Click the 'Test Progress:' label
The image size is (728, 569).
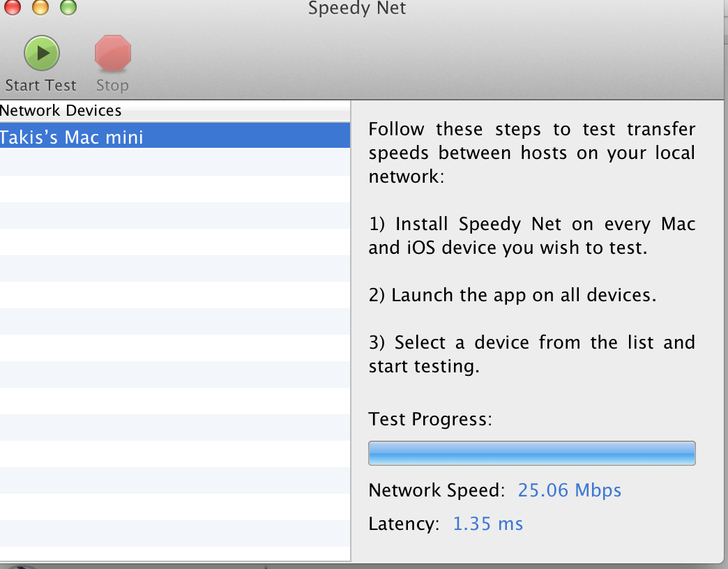tap(430, 419)
